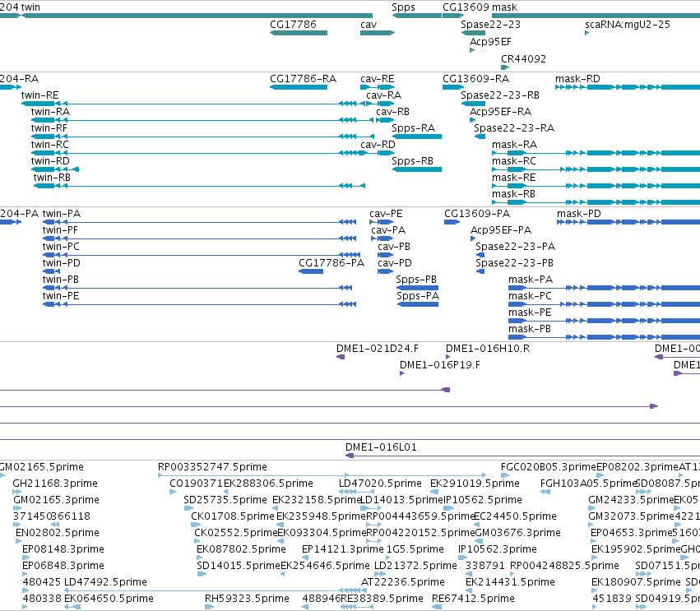700x611 pixels.
Task: Select the mask-PD protein label
Action: click(x=578, y=215)
